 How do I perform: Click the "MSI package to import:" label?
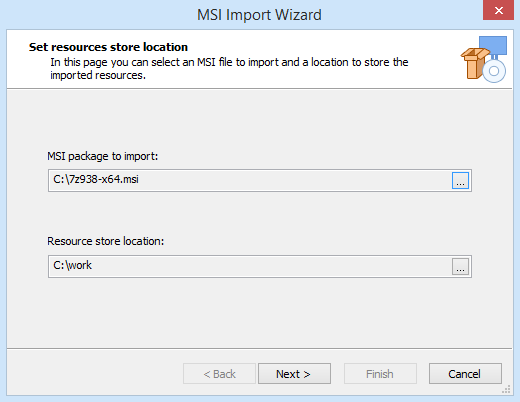[103, 156]
